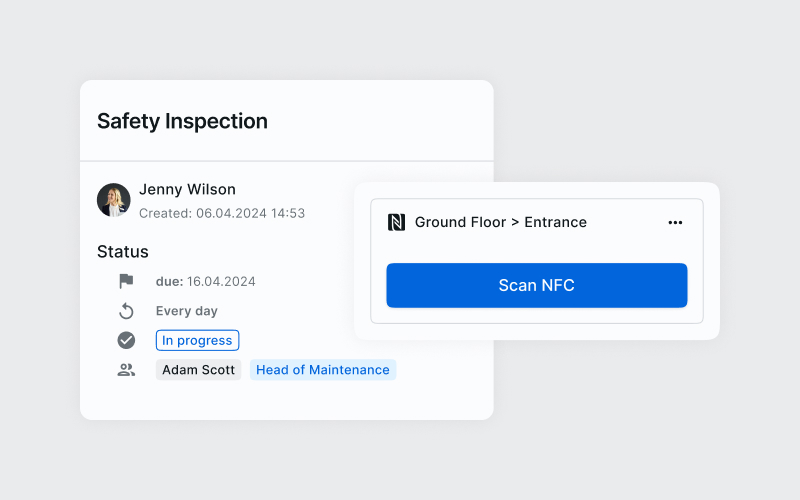Click the NFC symbol icon
800x500 pixels.
pyautogui.click(x=396, y=222)
